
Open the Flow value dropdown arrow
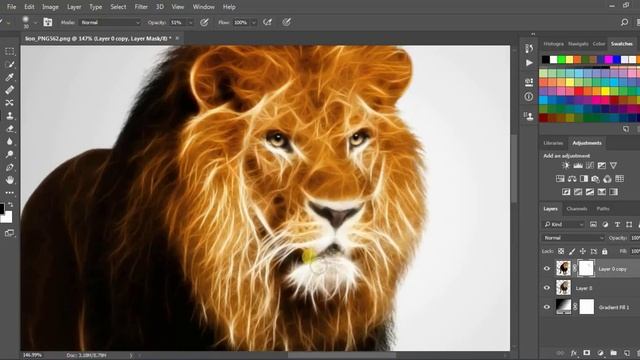pos(253,23)
